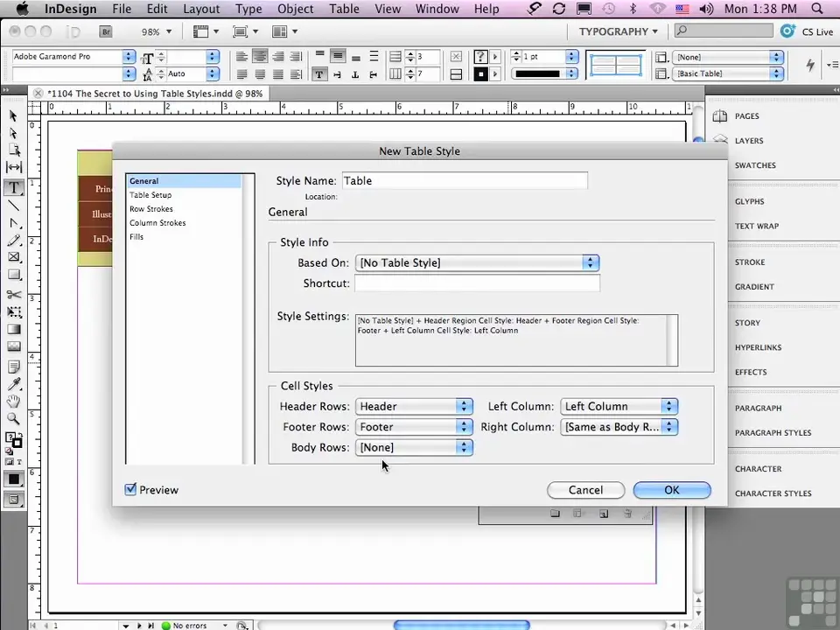Click the CS Live icon
This screenshot has height=630, width=840.
tap(787, 31)
